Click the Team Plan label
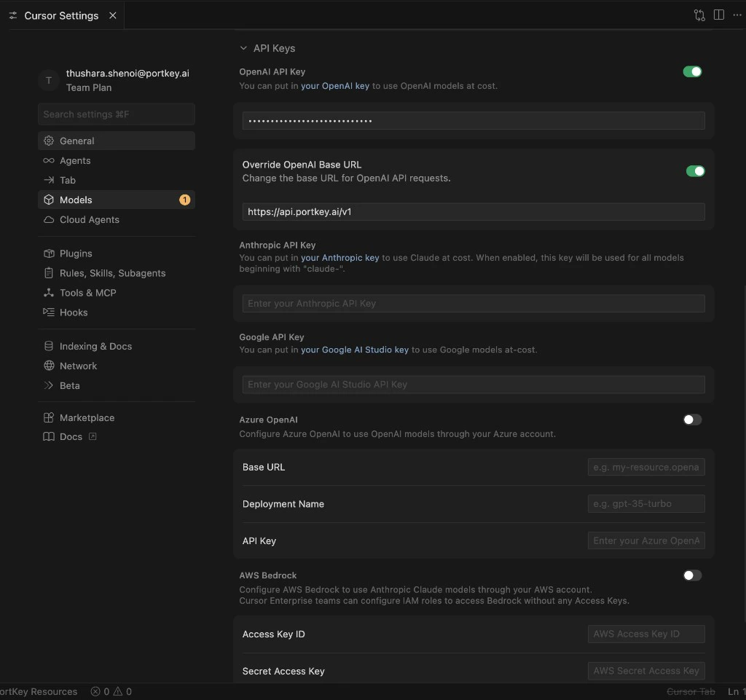The height and width of the screenshot is (700, 746). [x=89, y=87]
